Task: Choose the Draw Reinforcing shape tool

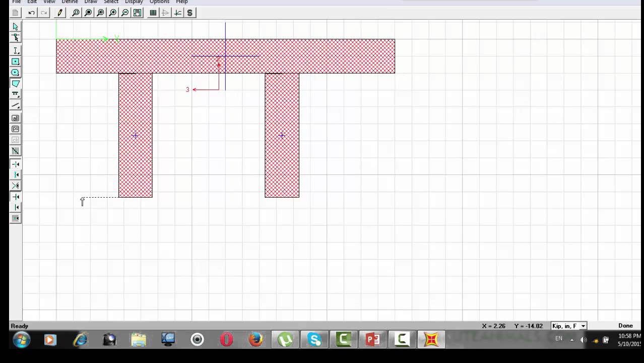Action: click(16, 94)
